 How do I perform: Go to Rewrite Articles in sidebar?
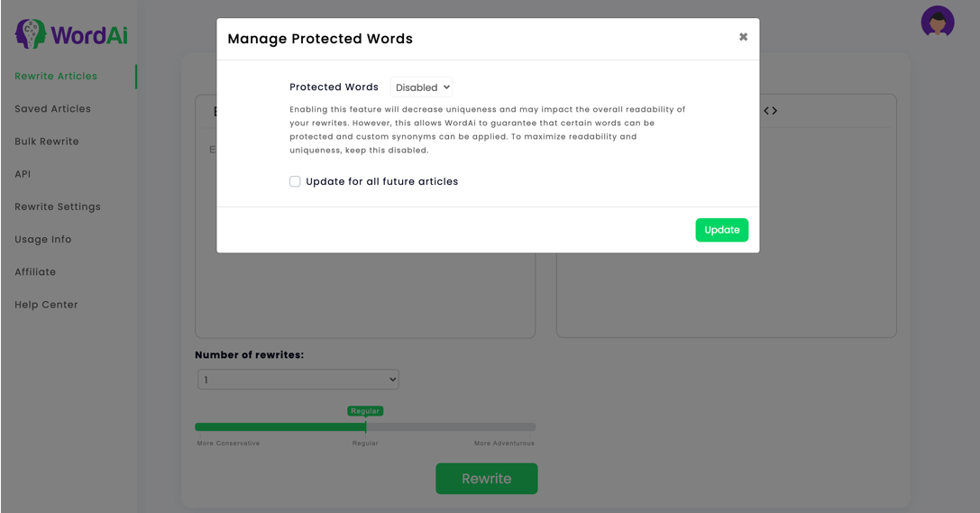coord(56,77)
